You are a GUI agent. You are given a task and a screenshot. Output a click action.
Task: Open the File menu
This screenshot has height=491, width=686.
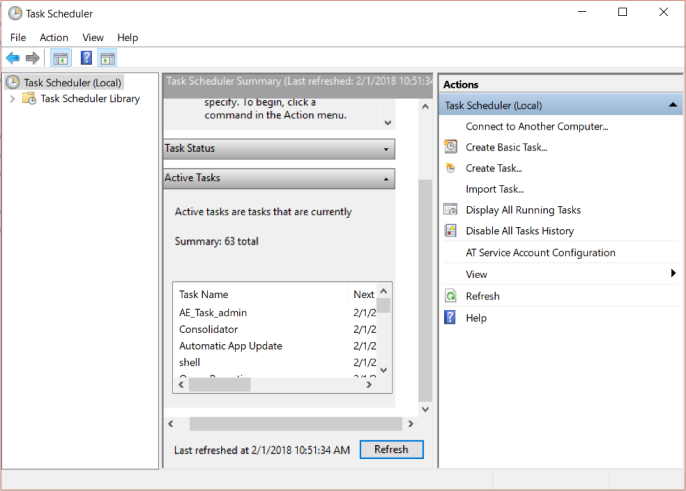coord(18,38)
